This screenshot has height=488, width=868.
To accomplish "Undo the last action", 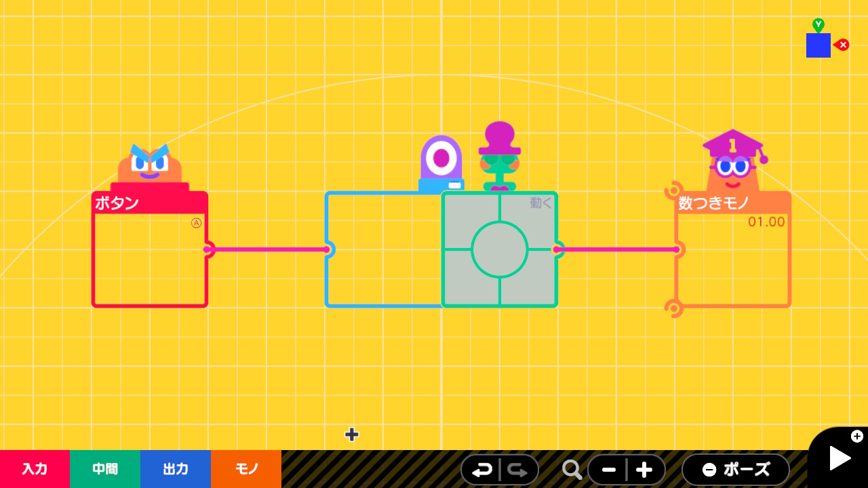I will tap(481, 470).
